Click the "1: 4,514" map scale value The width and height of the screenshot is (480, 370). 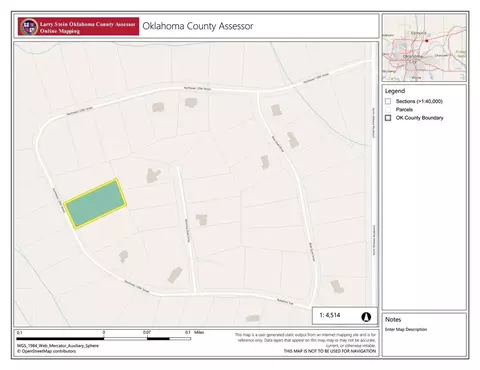pyautogui.click(x=330, y=315)
